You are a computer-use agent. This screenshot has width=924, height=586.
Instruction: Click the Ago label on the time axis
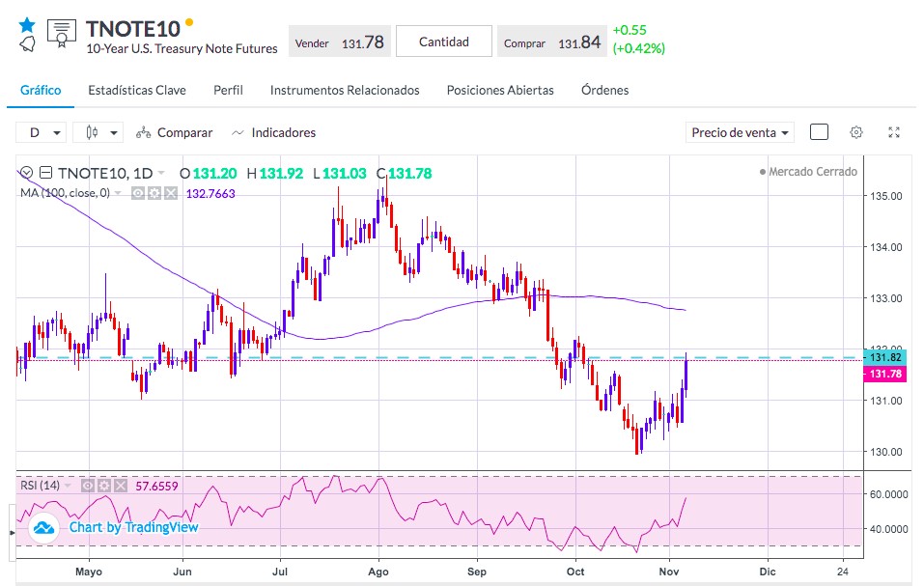tap(378, 572)
